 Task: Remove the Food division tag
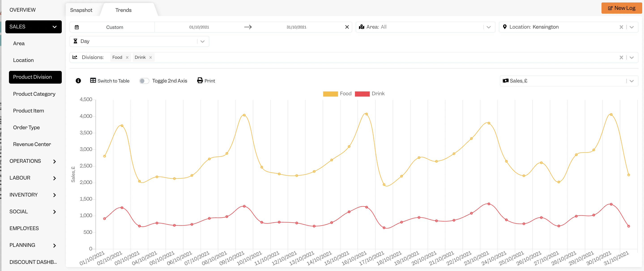(127, 57)
